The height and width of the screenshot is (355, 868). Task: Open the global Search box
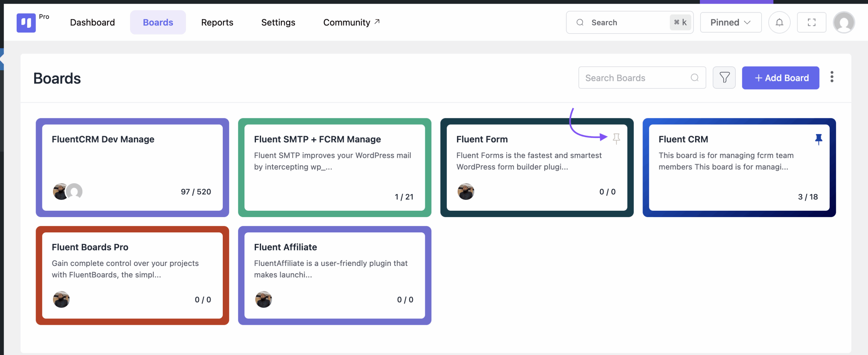click(630, 22)
